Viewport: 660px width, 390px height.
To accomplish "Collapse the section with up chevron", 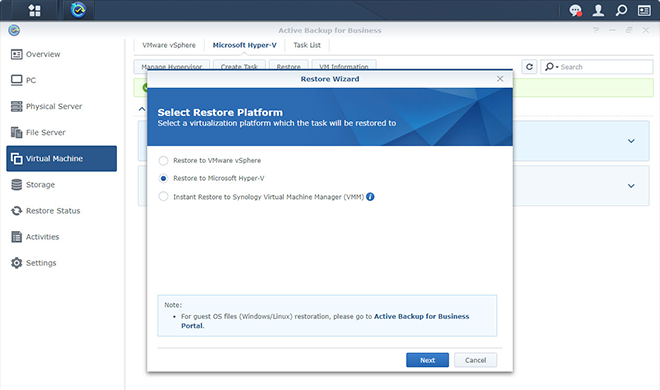I will (142, 109).
